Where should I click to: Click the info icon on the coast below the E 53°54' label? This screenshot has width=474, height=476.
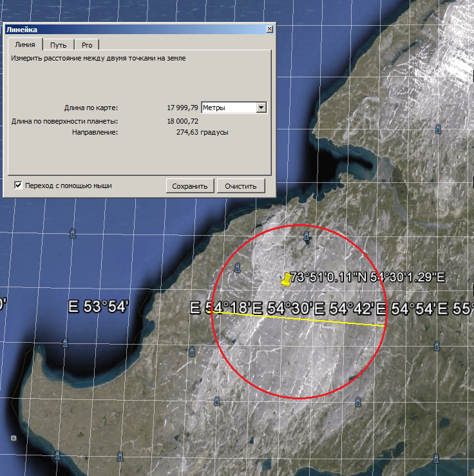(x=64, y=343)
